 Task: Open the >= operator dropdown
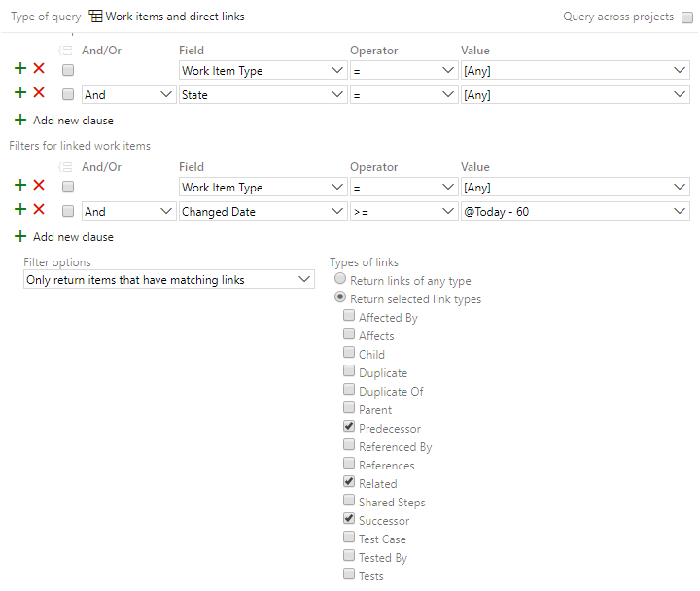click(x=403, y=211)
